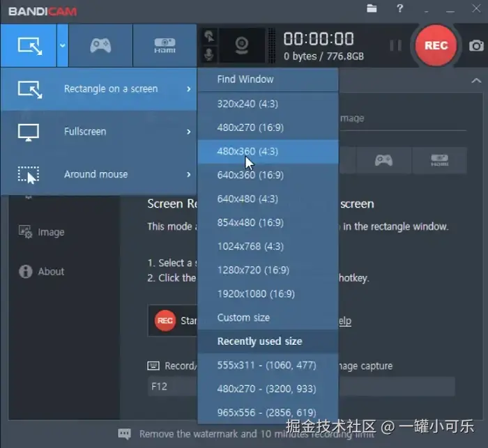The width and height of the screenshot is (488, 448).
Task: Pause recording with the pause button
Action: [395, 45]
